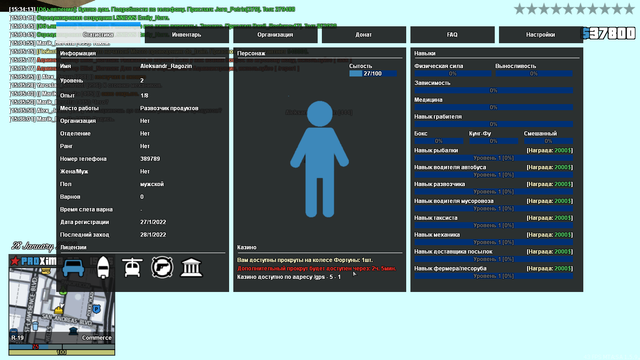
Task: Click the red additional spin timer text
Action: (x=316, y=269)
